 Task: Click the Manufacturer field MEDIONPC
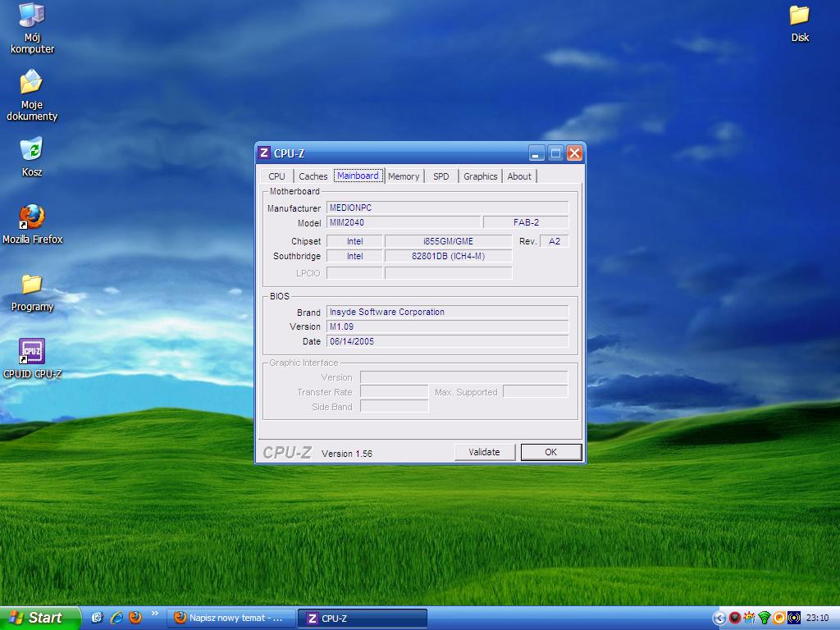(x=447, y=208)
